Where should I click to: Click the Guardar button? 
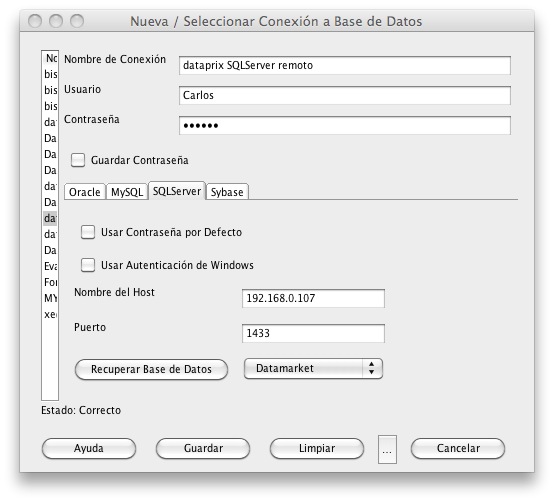[x=203, y=448]
